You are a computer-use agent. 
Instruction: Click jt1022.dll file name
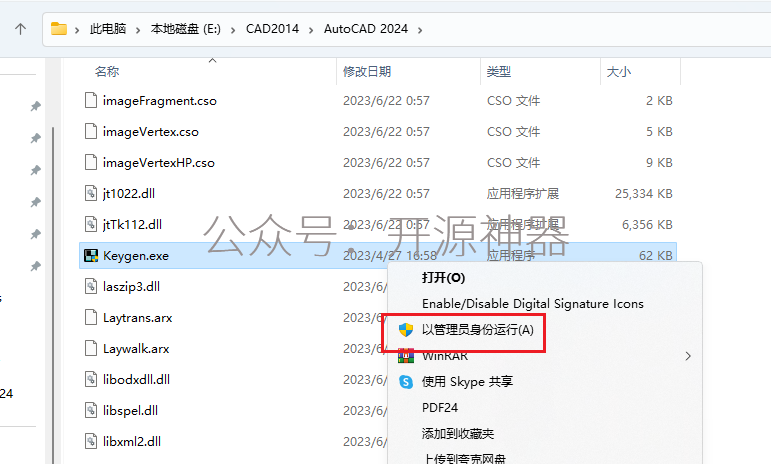129,194
